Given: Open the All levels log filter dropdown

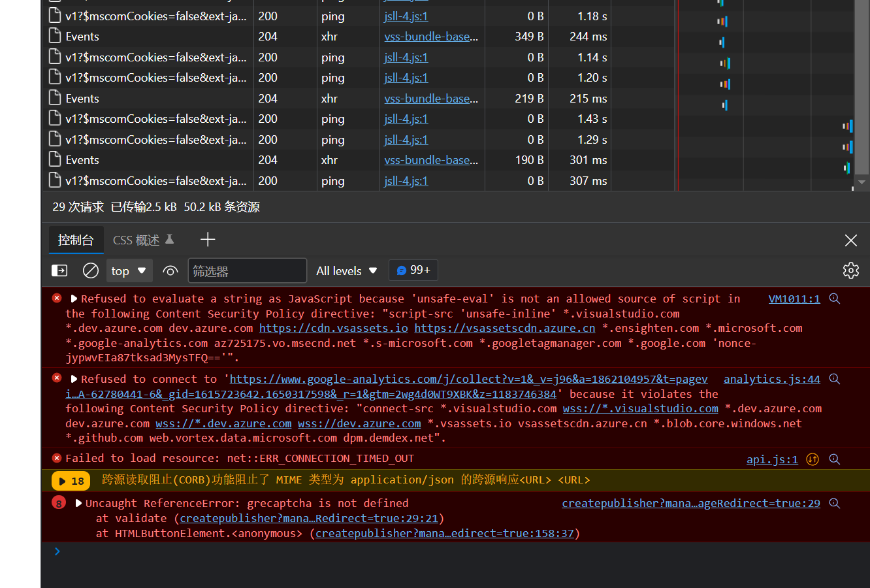Looking at the screenshot, I should pos(346,270).
